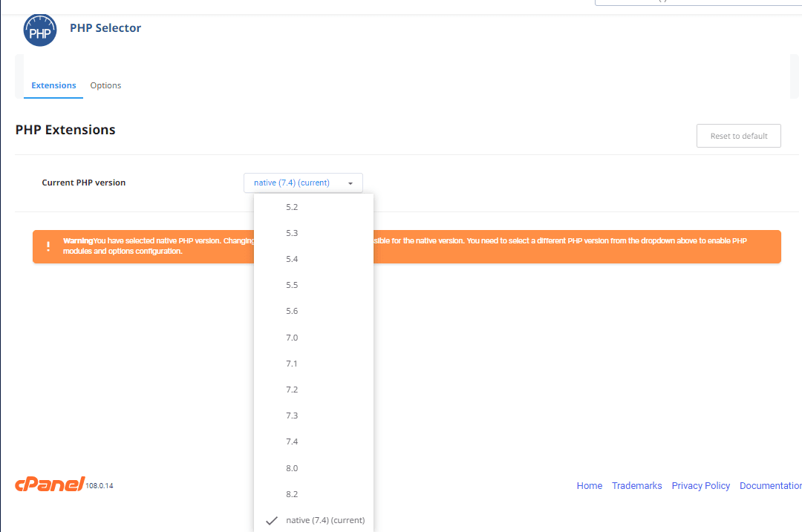
Task: Choose PHP 7.4 non-native option
Action: (x=292, y=441)
